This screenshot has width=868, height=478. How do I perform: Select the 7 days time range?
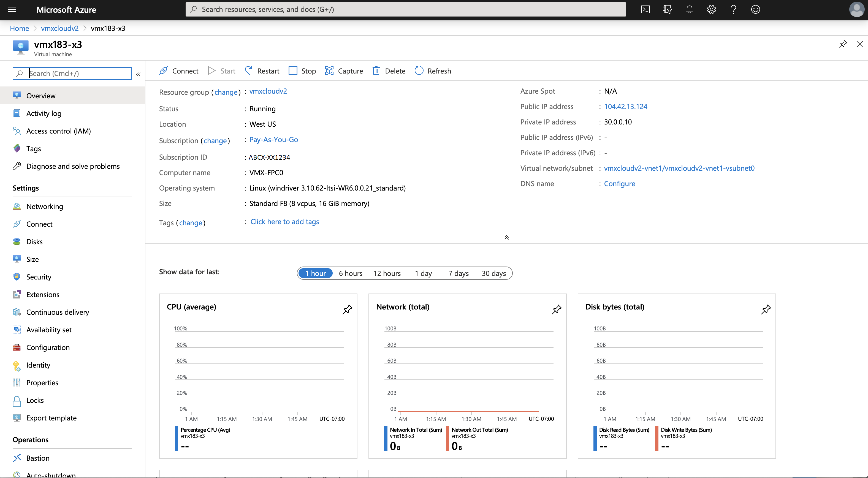458,273
